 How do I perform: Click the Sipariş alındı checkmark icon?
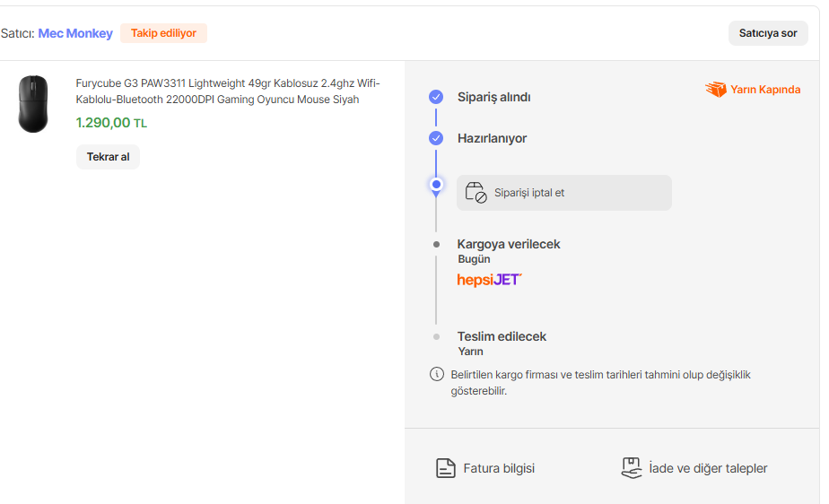436,97
